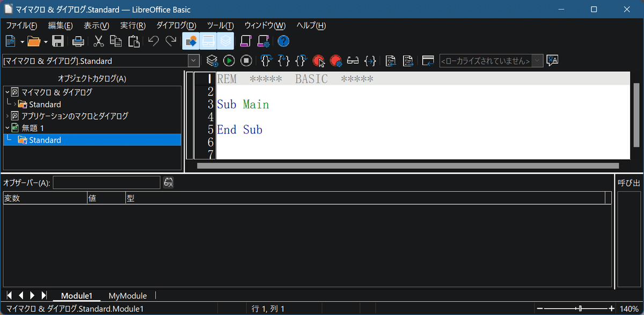Focus the オブザーバー(A) watch input field
The width and height of the screenshot is (644, 315).
point(107,182)
